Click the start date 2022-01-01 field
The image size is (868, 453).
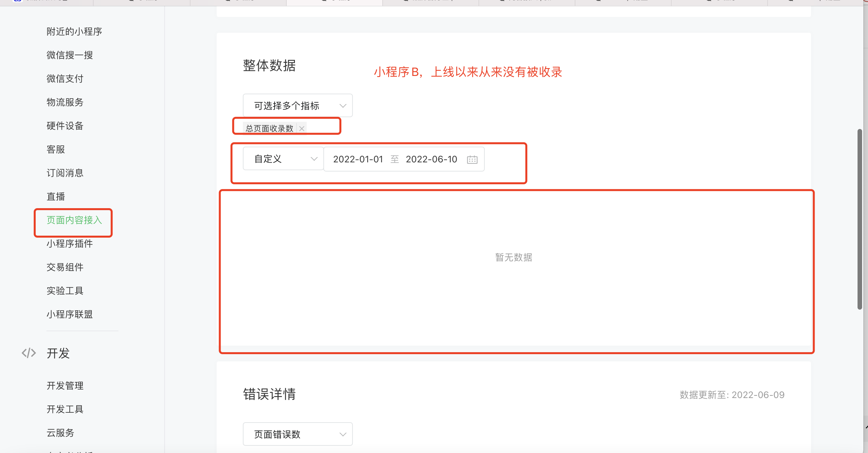[x=358, y=159]
